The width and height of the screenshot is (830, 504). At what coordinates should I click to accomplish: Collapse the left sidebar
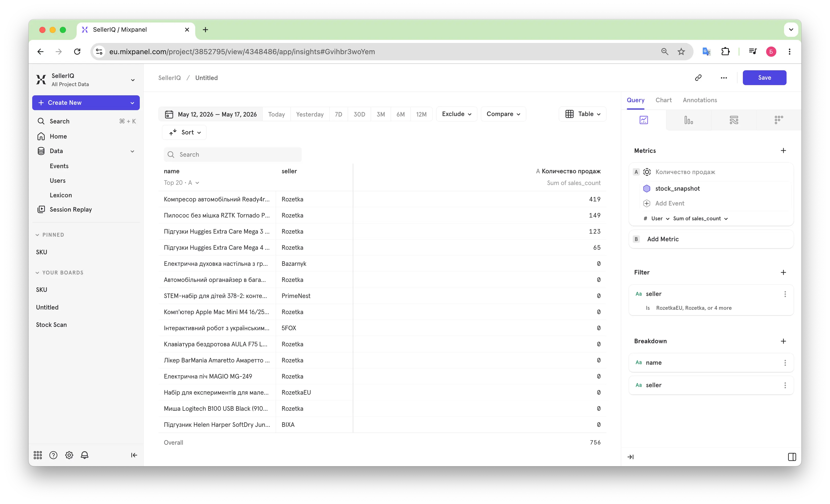[134, 455]
